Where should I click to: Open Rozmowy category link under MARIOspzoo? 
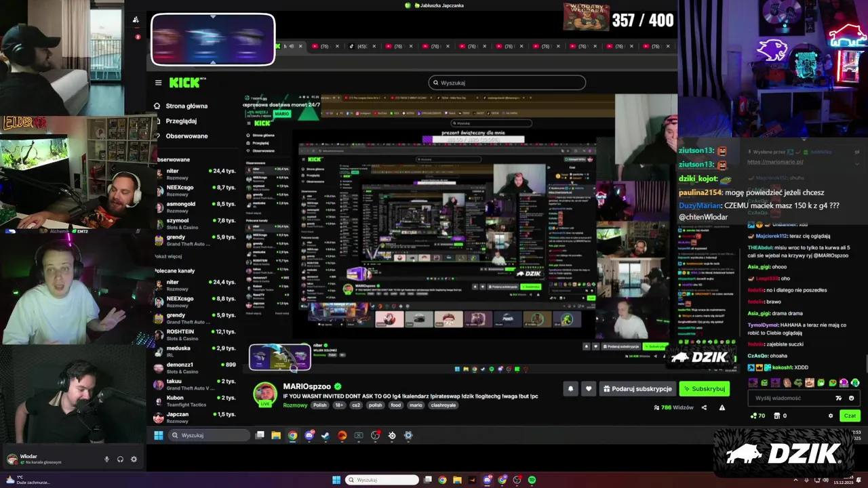click(x=295, y=405)
